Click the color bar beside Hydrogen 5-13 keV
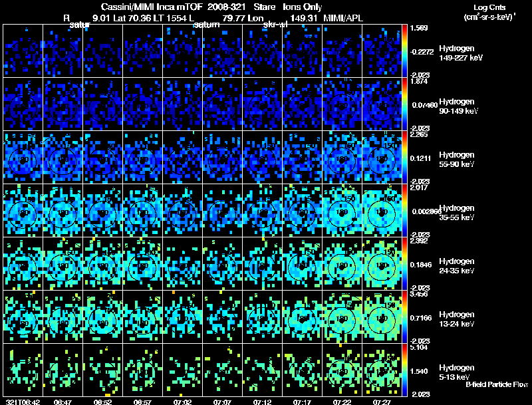Screen dimensions: 532x405 click(x=404, y=370)
